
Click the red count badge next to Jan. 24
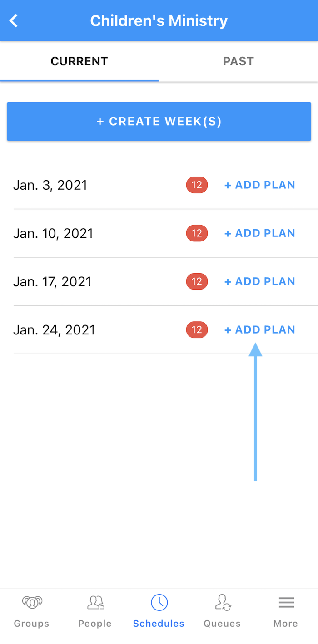tap(197, 329)
